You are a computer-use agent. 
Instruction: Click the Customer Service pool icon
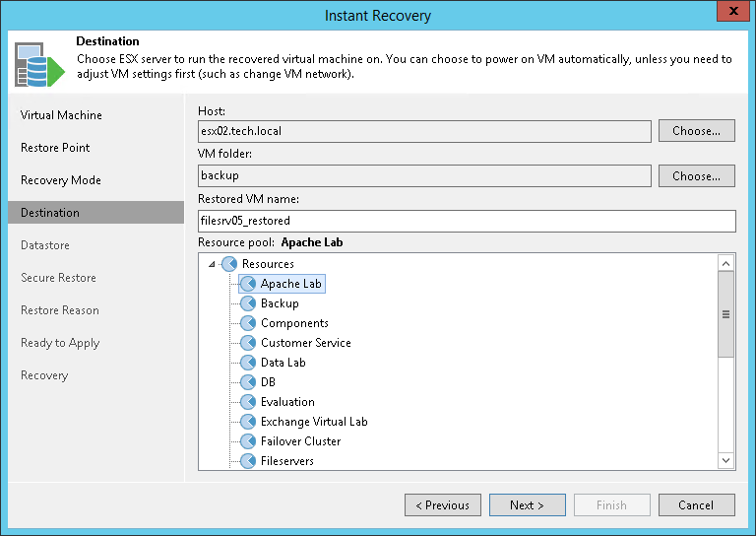[248, 343]
